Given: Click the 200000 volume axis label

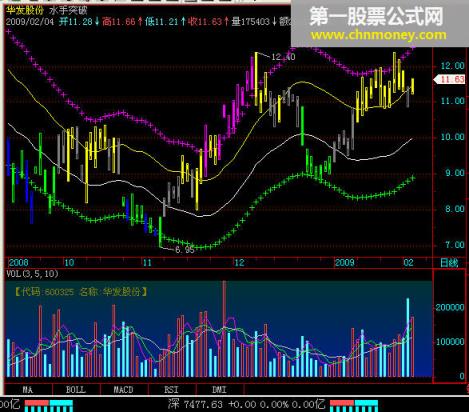Looking at the screenshot, I should 450,307.
